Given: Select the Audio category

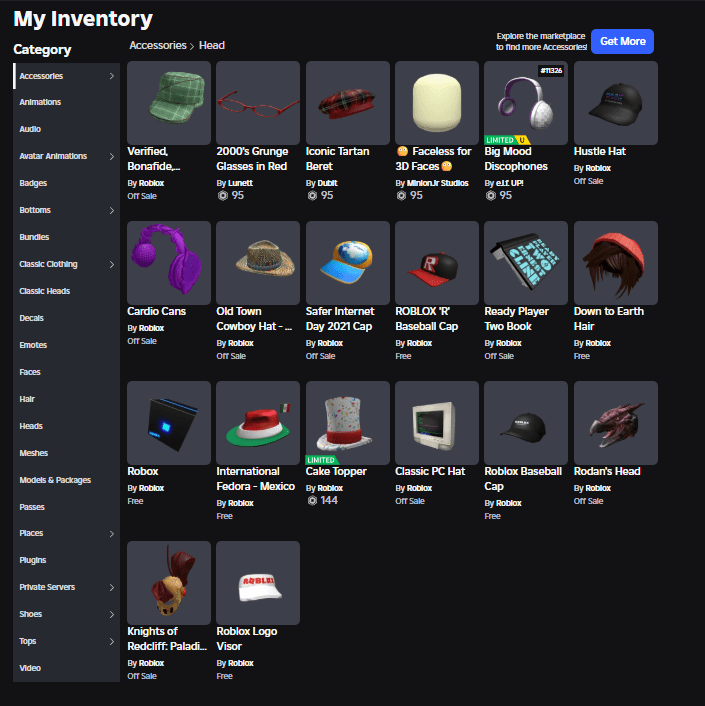Looking at the screenshot, I should pos(67,129).
